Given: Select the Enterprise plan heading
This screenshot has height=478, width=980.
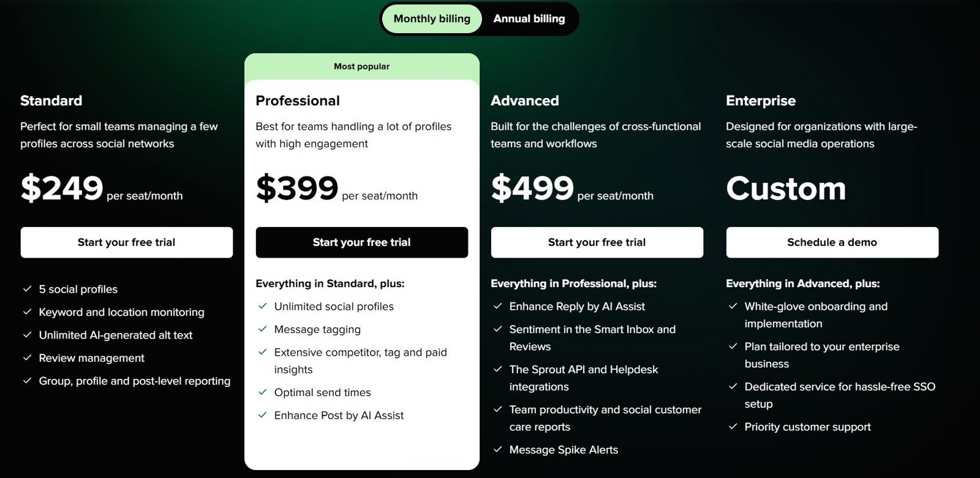Looking at the screenshot, I should click(x=761, y=100).
